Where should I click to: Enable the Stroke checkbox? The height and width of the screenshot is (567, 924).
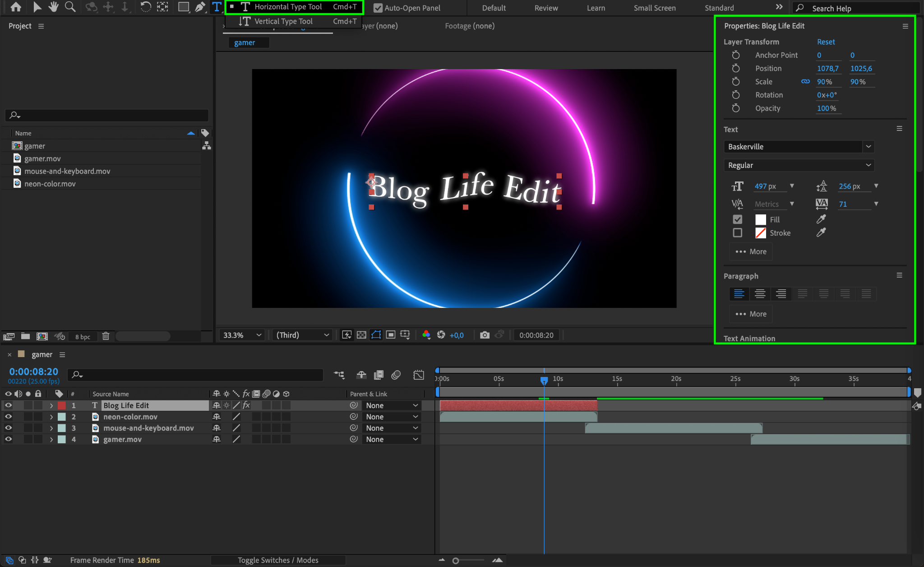click(738, 233)
